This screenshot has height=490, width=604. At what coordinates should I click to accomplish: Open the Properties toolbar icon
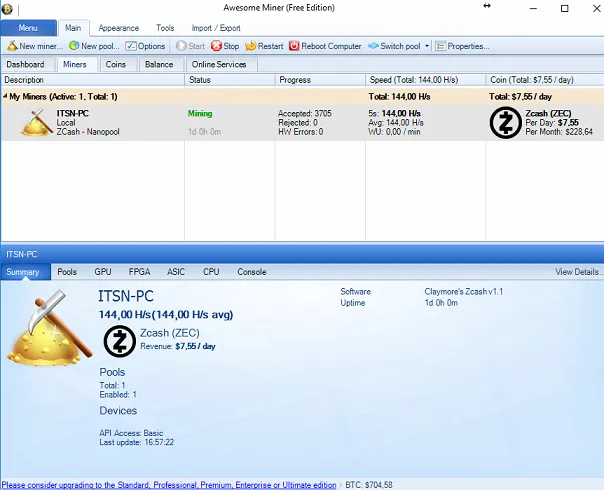tap(440, 46)
